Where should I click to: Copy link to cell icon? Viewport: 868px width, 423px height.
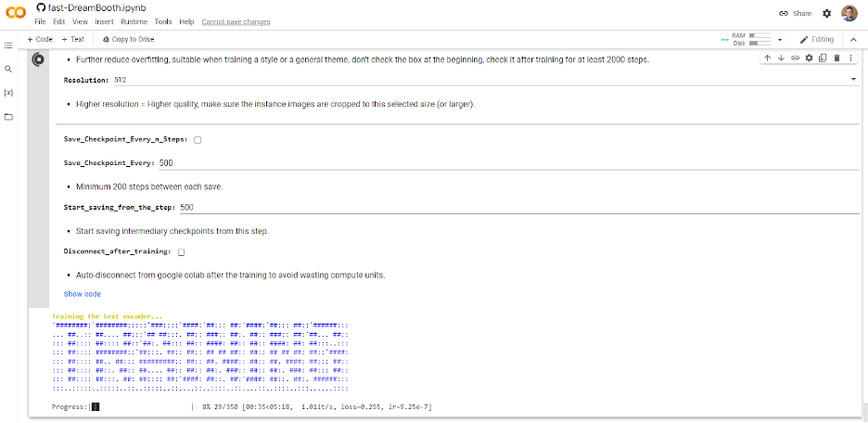pos(795,58)
